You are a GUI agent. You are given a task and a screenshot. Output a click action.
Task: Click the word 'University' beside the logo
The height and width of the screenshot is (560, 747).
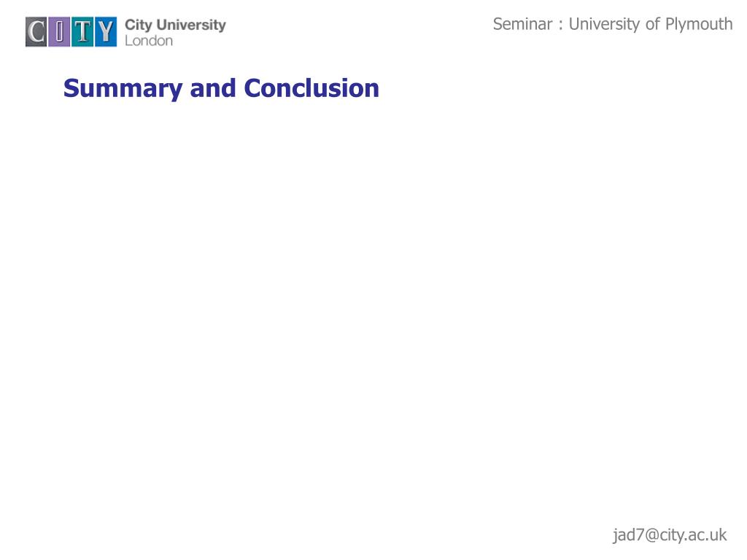coord(192,25)
